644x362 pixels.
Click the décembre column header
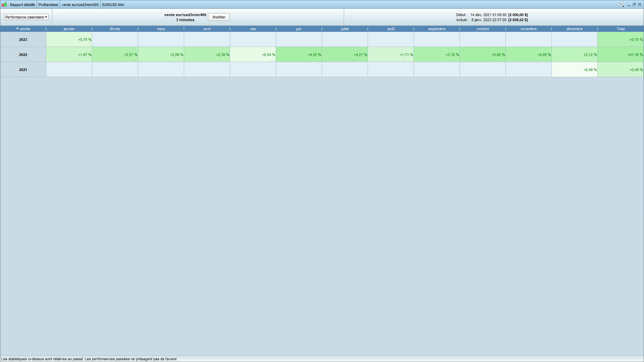click(x=574, y=29)
